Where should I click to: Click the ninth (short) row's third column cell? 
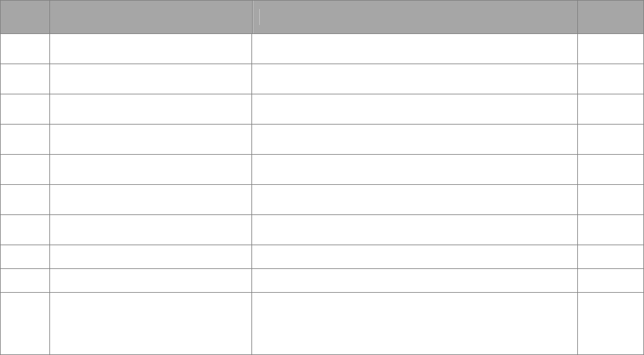pyautogui.click(x=414, y=281)
